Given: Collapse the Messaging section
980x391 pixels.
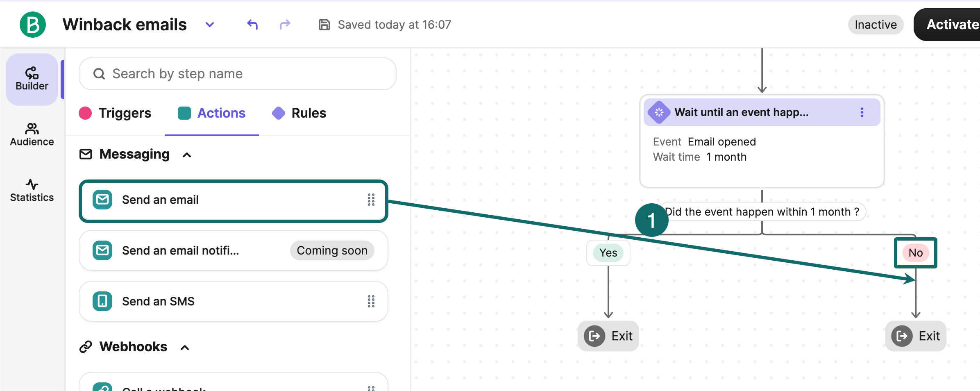Looking at the screenshot, I should (x=187, y=155).
